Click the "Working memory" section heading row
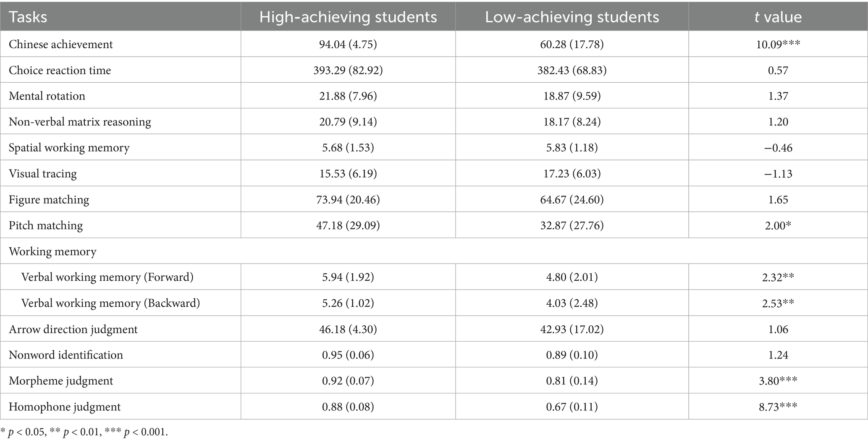Screen dimensions: 868x442 coord(52,251)
